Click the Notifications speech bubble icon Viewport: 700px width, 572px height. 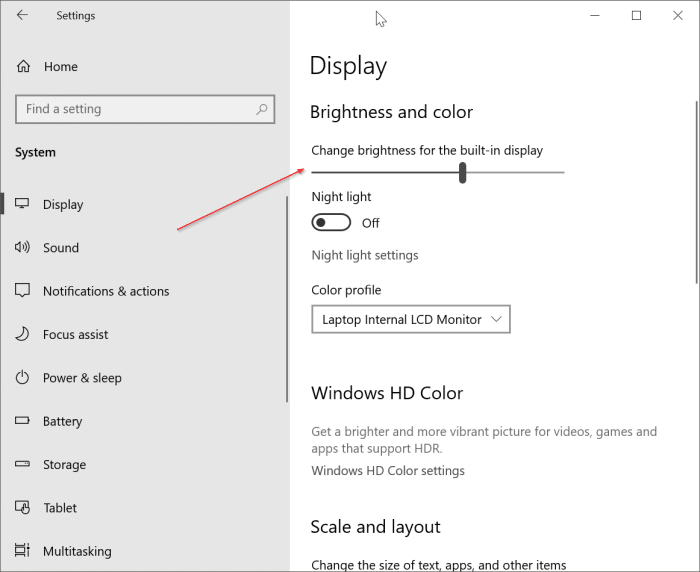coord(22,290)
